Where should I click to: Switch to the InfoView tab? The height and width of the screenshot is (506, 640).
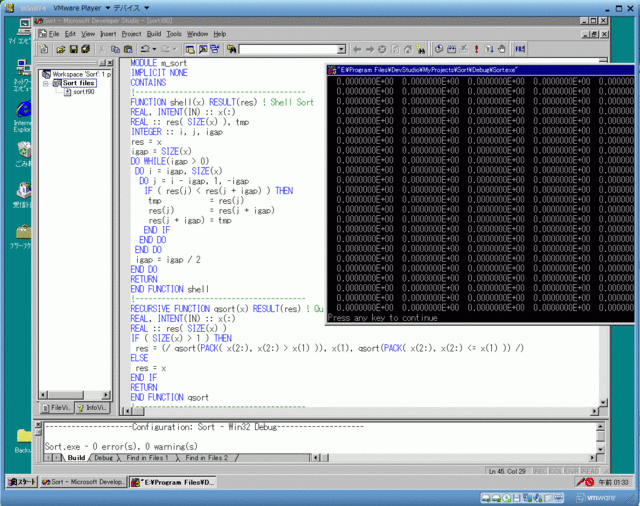(x=92, y=407)
